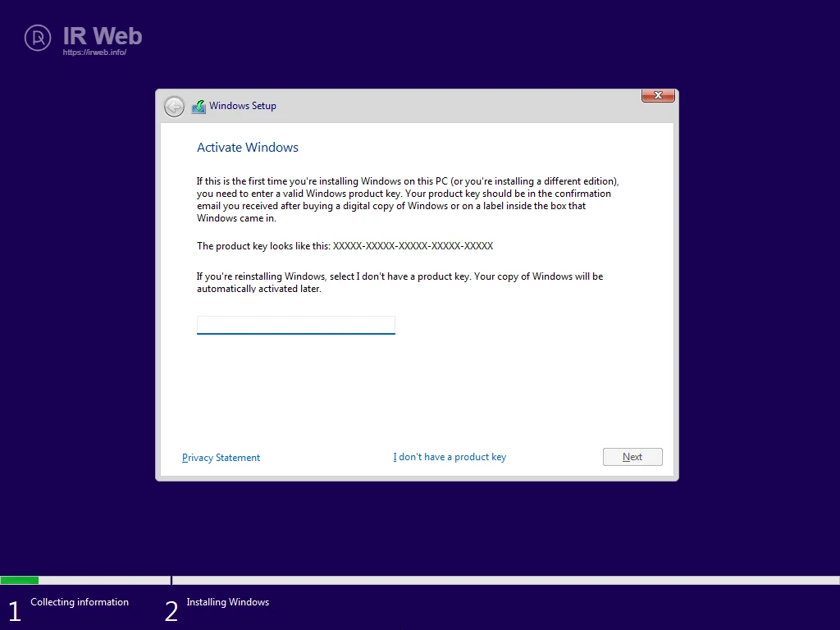Click the Windows Setup title bar icon
Viewport: 840px width, 630px height.
199,107
